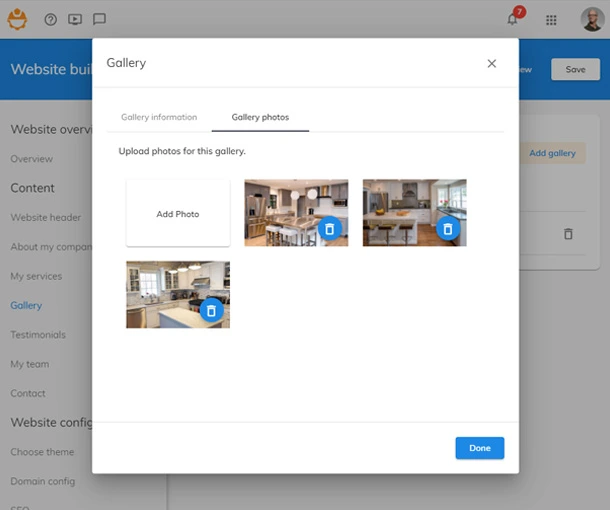This screenshot has width=610, height=510.
Task: Click the Add Photo tile
Action: (x=178, y=213)
